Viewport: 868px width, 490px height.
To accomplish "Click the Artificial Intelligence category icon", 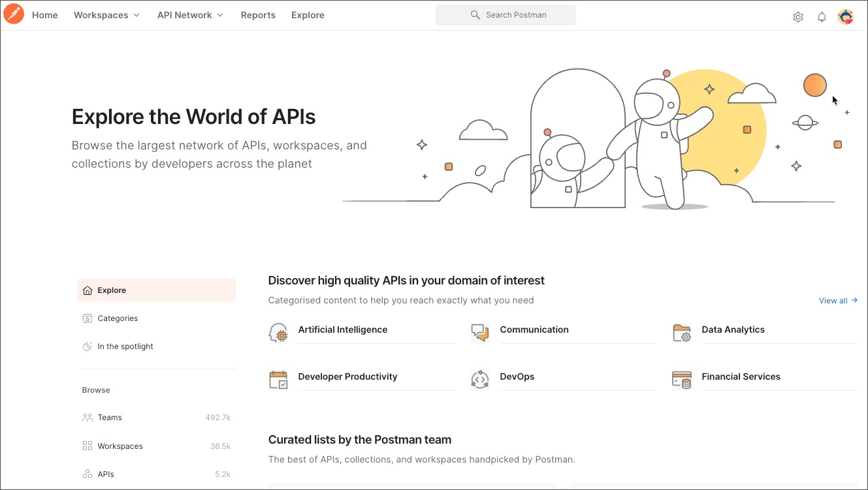I will 278,333.
